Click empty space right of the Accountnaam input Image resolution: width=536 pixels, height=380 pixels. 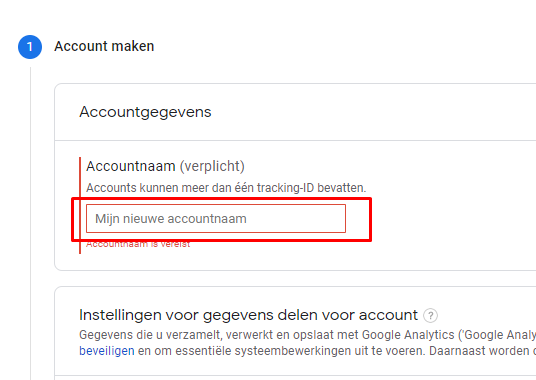pyautogui.click(x=444, y=219)
